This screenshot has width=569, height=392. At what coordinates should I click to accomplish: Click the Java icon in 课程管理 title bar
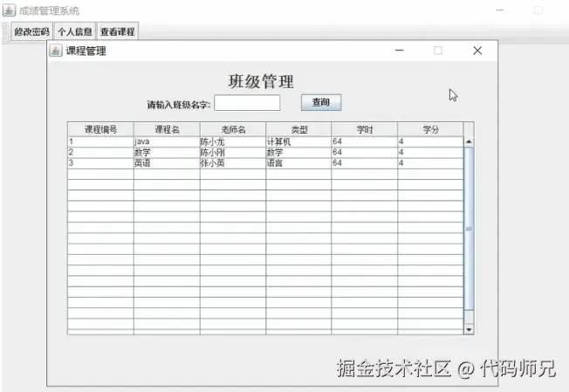coord(56,51)
